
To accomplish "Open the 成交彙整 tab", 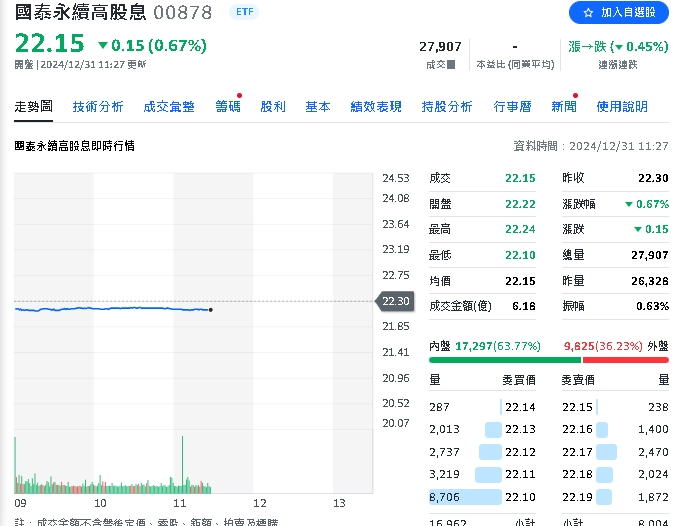I will point(169,107).
